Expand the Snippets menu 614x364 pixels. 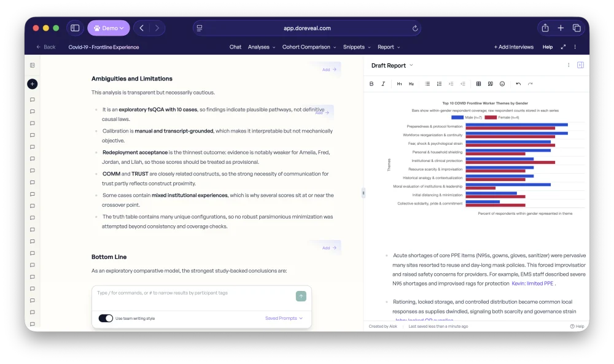pos(356,47)
